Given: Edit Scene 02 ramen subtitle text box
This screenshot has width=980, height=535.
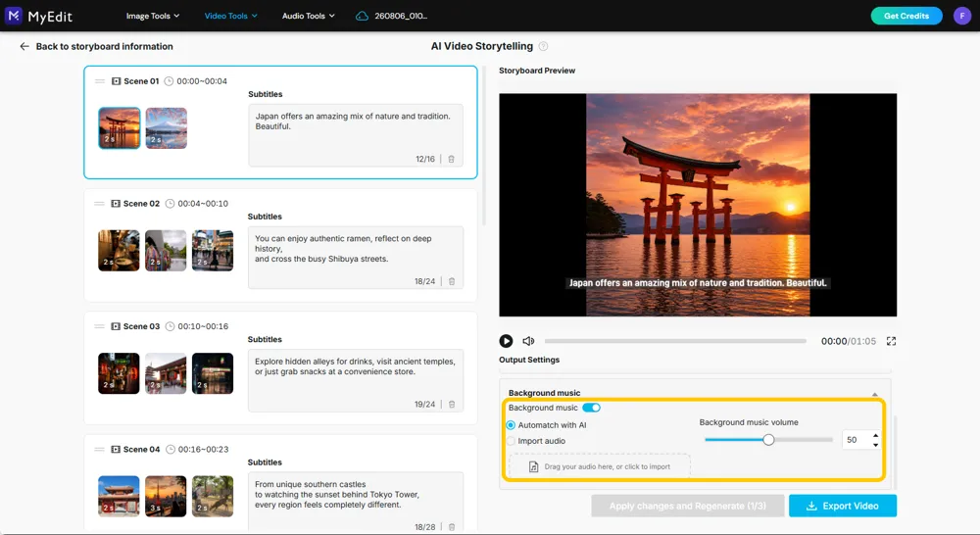Looking at the screenshot, I should (x=356, y=258).
